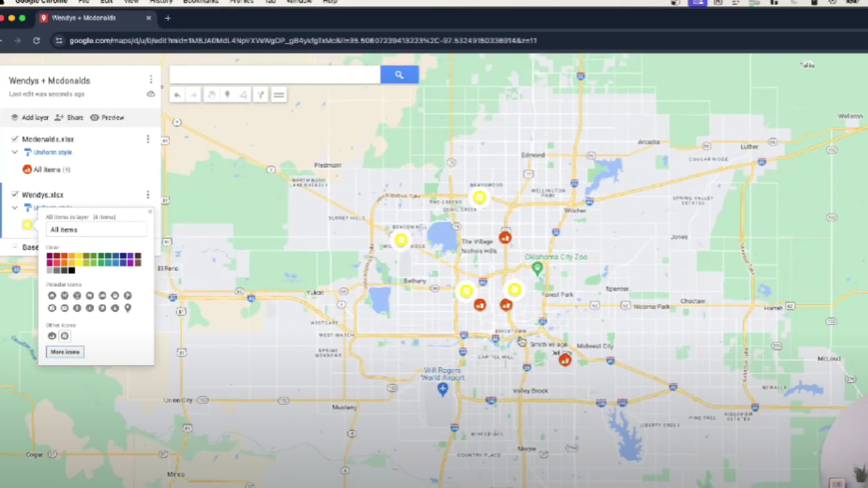
Task: Click the yellow map marker near Branwood
Action: pos(479,197)
